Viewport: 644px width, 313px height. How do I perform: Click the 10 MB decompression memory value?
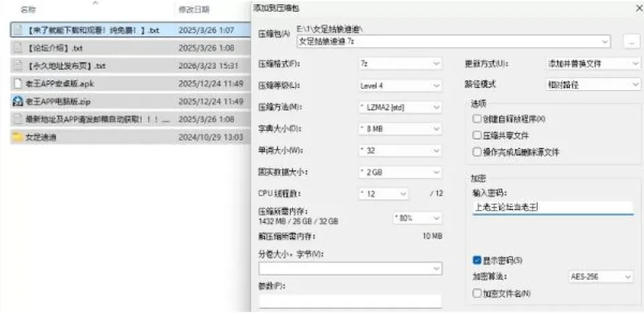pos(433,237)
